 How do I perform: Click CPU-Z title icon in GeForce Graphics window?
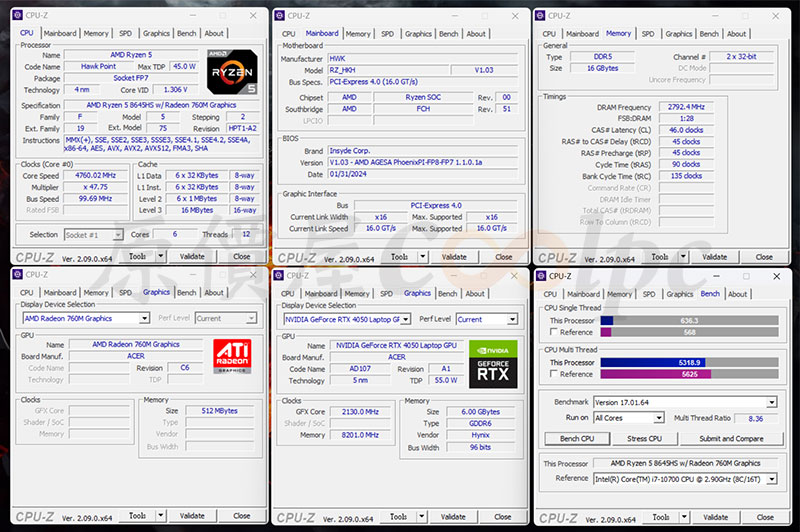279,275
